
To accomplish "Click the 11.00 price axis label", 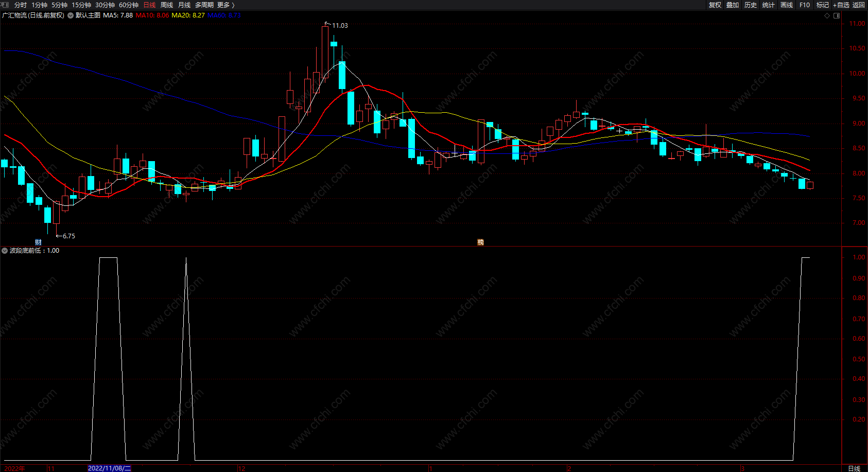I will 857,24.
